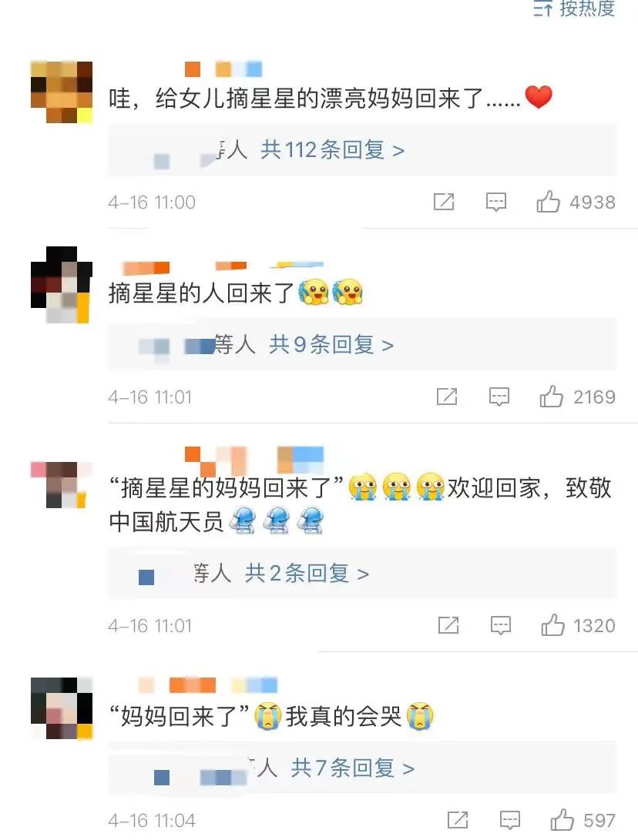The image size is (638, 840).
Task: Open 按热度 sort option
Action: pos(574,8)
